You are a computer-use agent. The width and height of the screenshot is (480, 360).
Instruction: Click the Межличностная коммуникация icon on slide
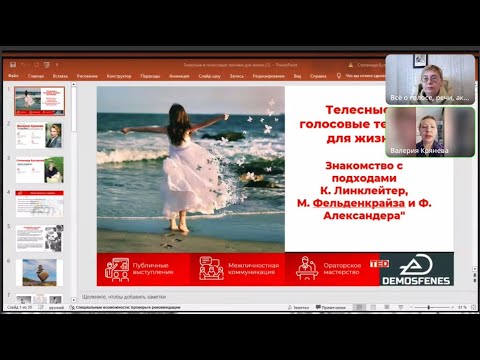point(211,268)
